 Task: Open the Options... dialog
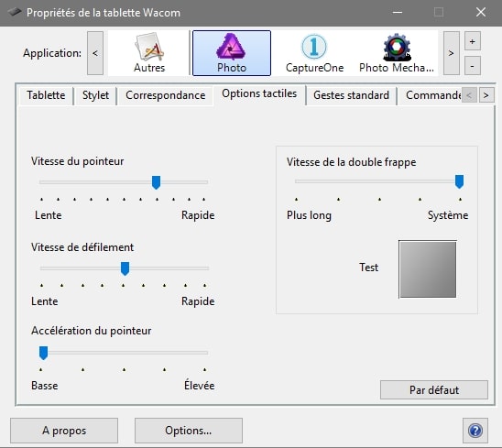click(189, 431)
